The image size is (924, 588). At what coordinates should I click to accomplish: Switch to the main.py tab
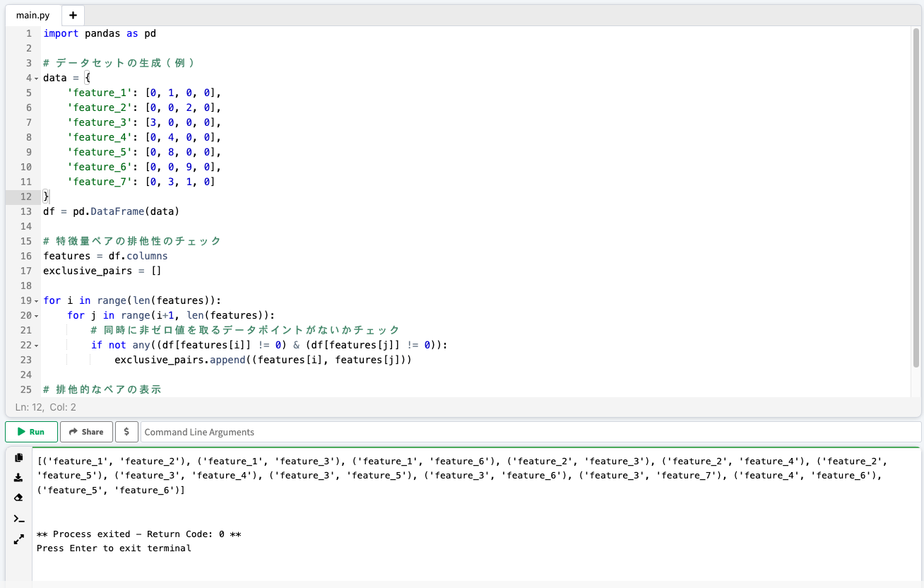tap(32, 15)
